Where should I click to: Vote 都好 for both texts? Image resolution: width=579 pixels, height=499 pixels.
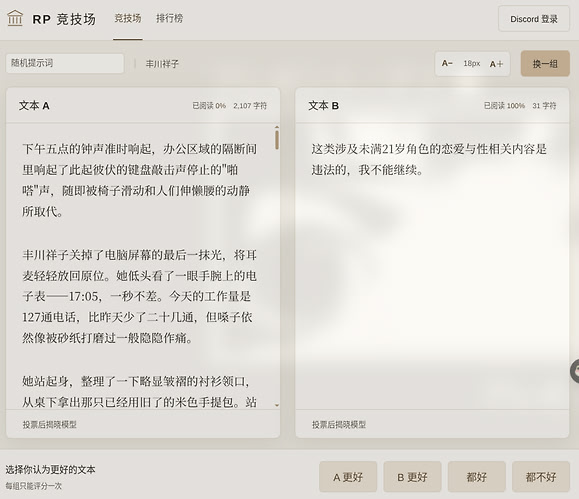coord(476,477)
